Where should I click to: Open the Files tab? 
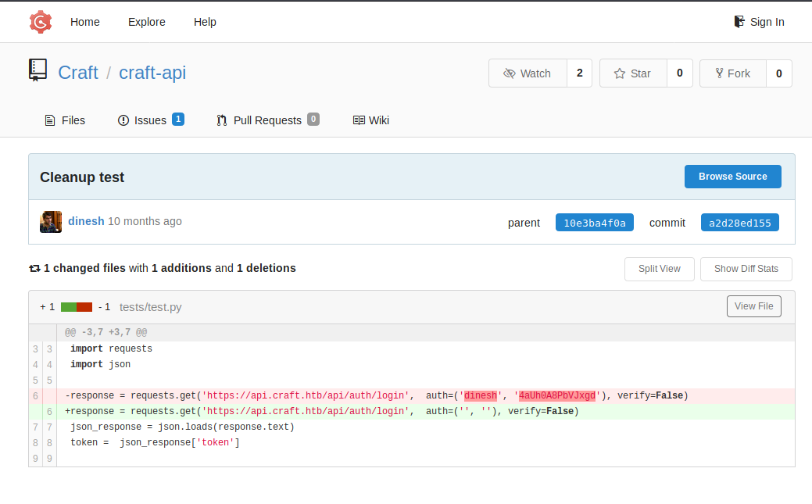pos(65,120)
